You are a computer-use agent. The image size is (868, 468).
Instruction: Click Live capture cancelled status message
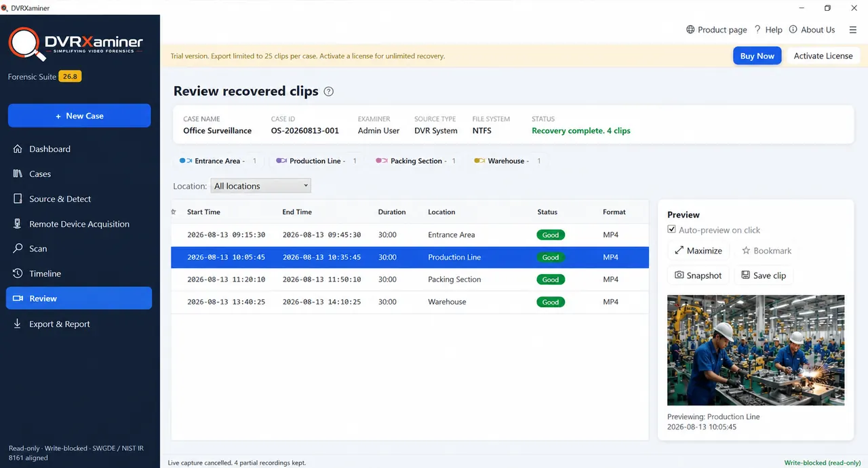pyautogui.click(x=237, y=463)
